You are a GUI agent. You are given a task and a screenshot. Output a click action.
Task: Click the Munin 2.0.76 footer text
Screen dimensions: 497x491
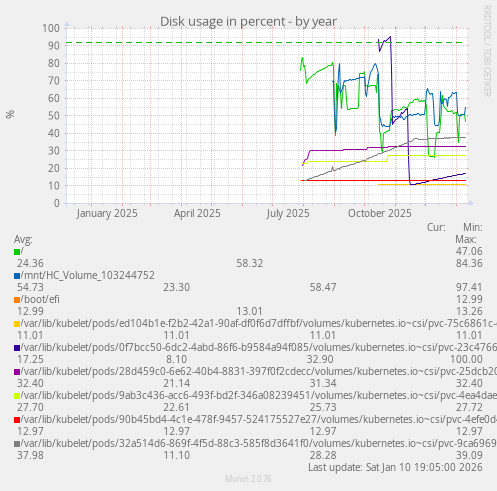248,479
